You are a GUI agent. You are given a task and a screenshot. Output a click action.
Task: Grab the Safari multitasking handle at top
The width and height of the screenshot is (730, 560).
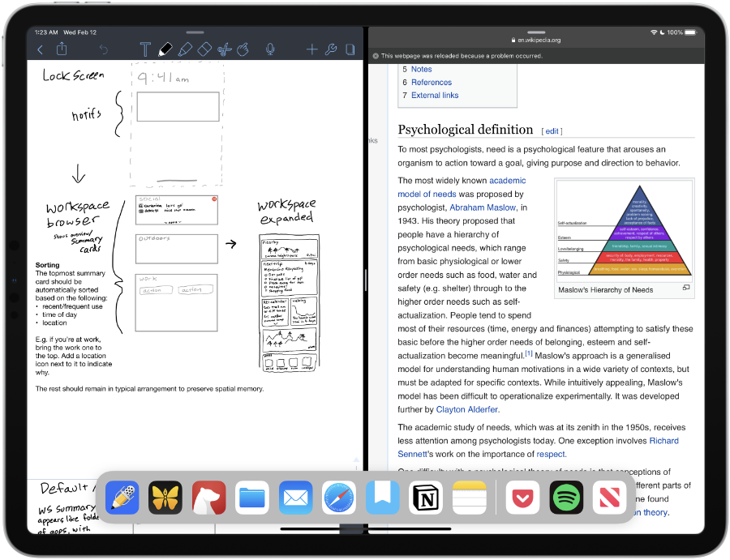(x=536, y=32)
